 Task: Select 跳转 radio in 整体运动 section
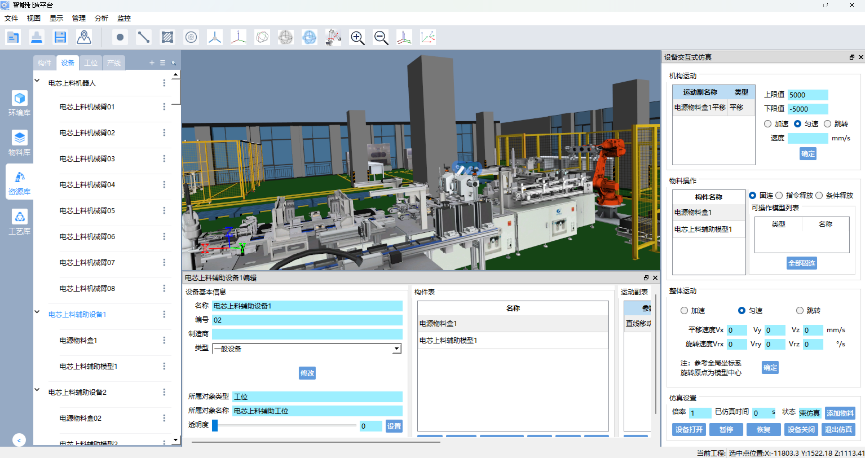pos(799,311)
